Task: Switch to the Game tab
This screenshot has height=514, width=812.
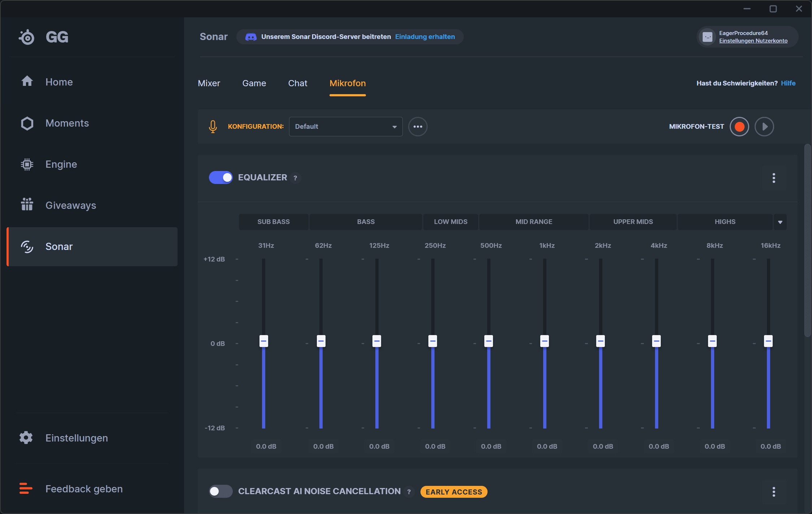Action: (x=254, y=83)
